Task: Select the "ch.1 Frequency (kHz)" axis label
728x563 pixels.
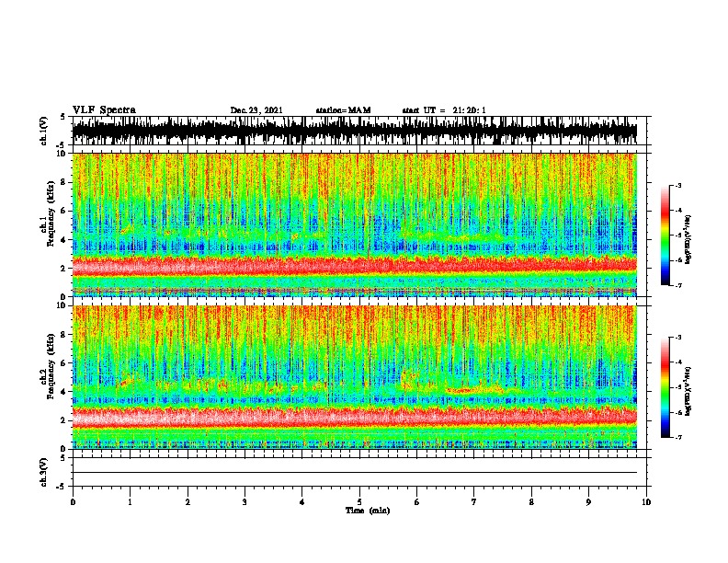Action: (48, 214)
